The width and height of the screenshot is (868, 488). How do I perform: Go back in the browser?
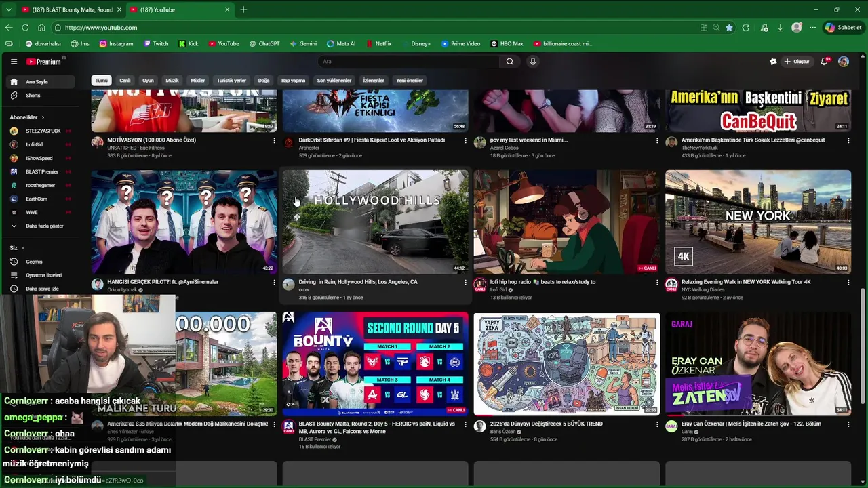(9, 28)
